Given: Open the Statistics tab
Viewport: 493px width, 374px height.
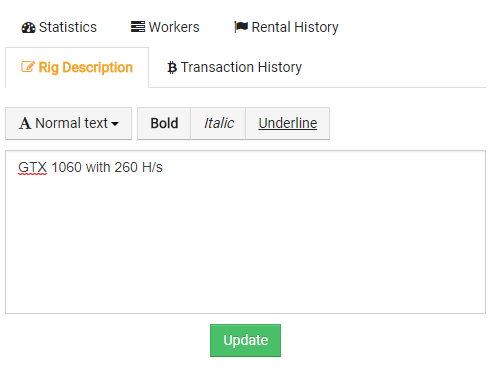Looking at the screenshot, I should pos(59,27).
